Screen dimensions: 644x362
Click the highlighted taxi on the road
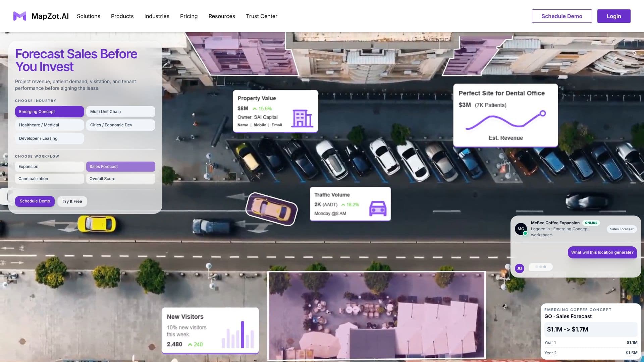[271, 209]
